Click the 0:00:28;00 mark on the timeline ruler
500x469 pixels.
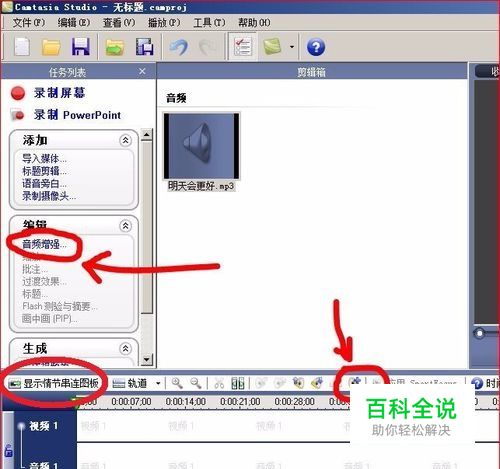294,402
